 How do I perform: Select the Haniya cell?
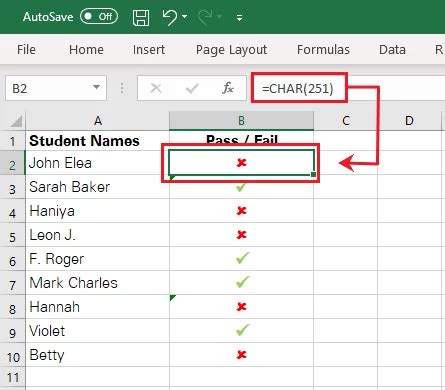click(x=98, y=211)
